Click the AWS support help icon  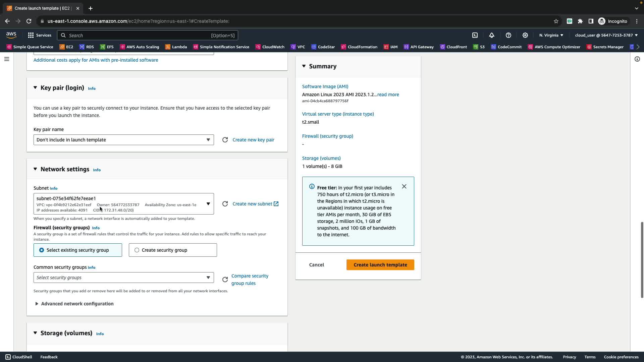508,35
